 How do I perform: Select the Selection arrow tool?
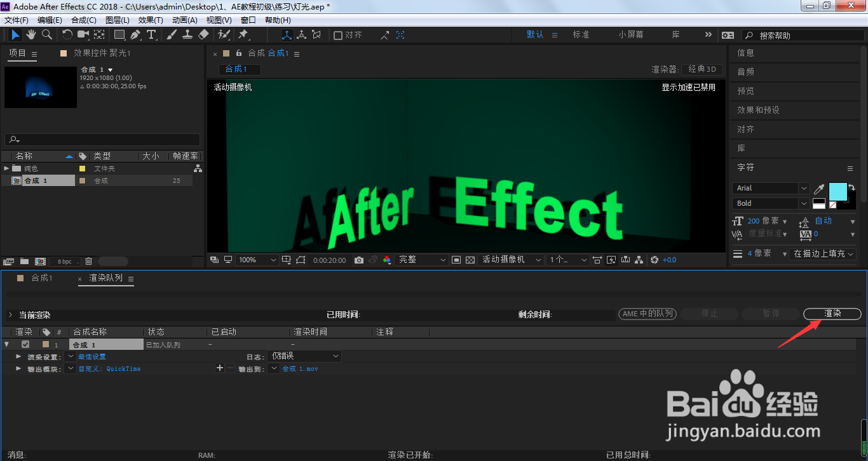click(16, 35)
